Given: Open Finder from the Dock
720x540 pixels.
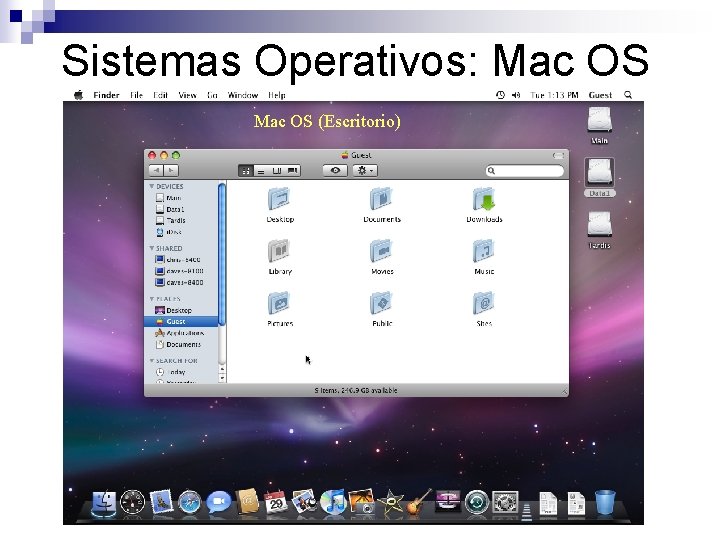Looking at the screenshot, I should point(104,502).
